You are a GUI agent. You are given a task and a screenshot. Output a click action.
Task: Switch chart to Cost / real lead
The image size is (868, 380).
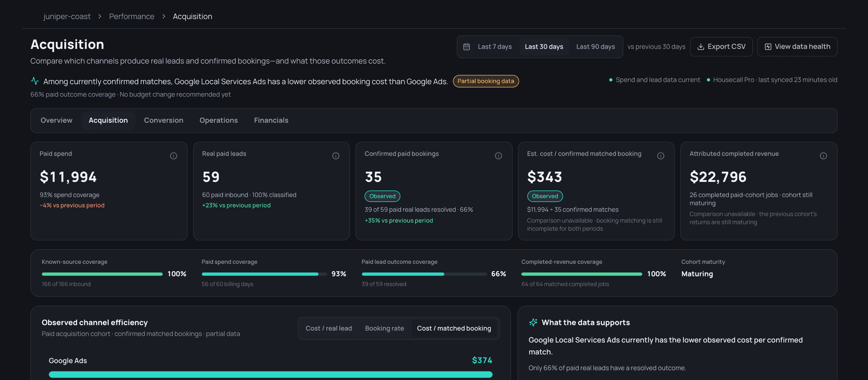point(328,328)
